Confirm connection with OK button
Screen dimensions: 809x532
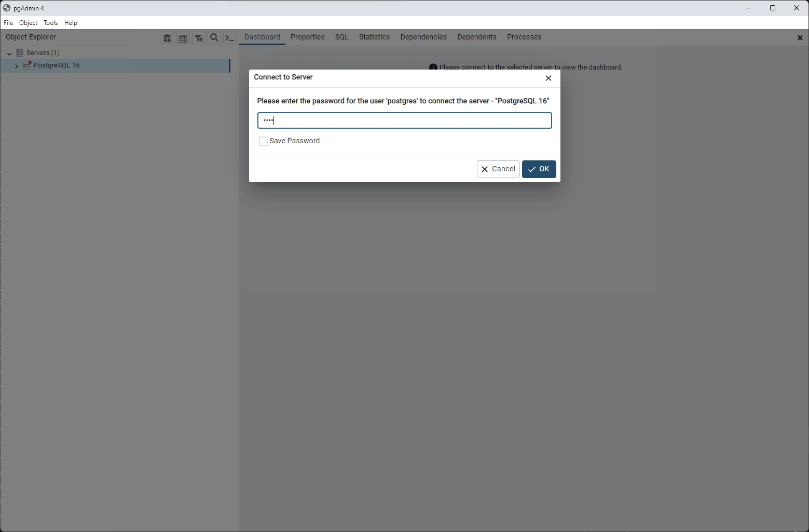pos(539,169)
